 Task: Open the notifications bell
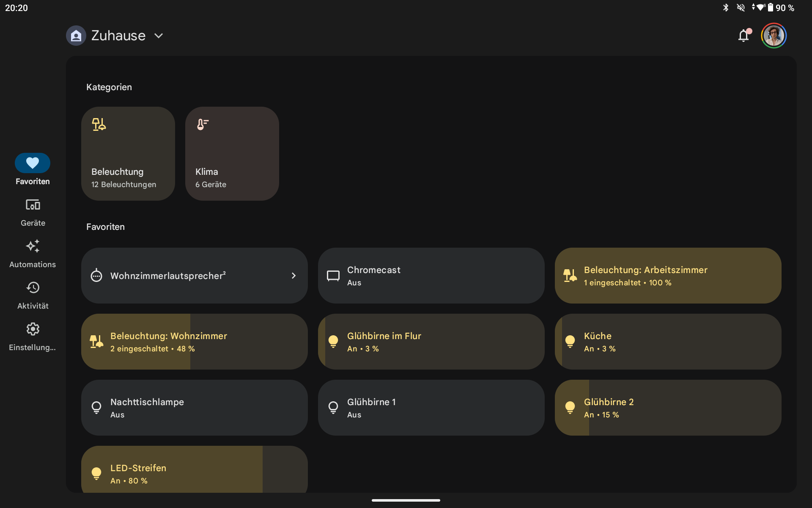tap(743, 36)
